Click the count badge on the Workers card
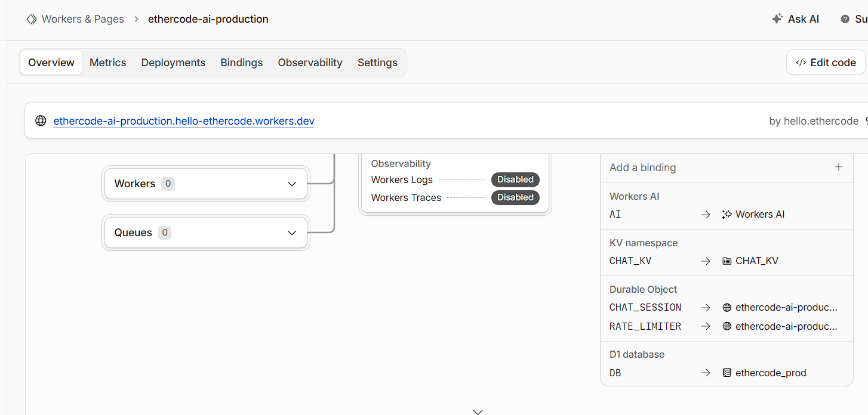868x415 pixels. coord(168,184)
